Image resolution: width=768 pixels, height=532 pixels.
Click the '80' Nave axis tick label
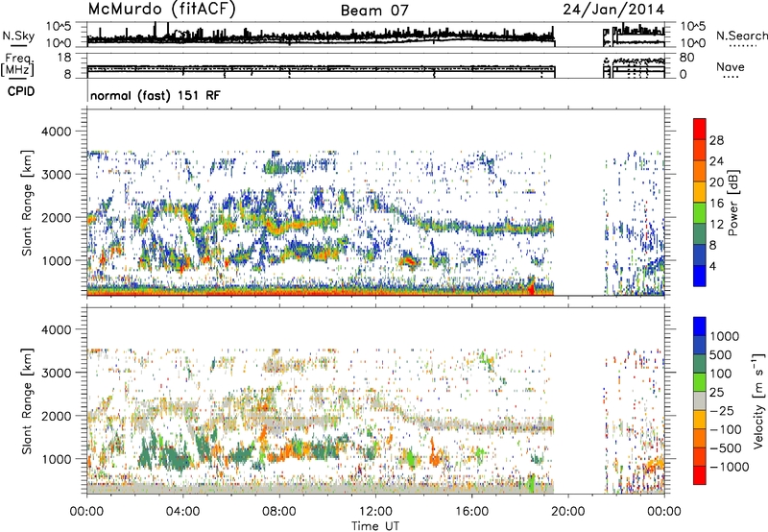click(686, 58)
